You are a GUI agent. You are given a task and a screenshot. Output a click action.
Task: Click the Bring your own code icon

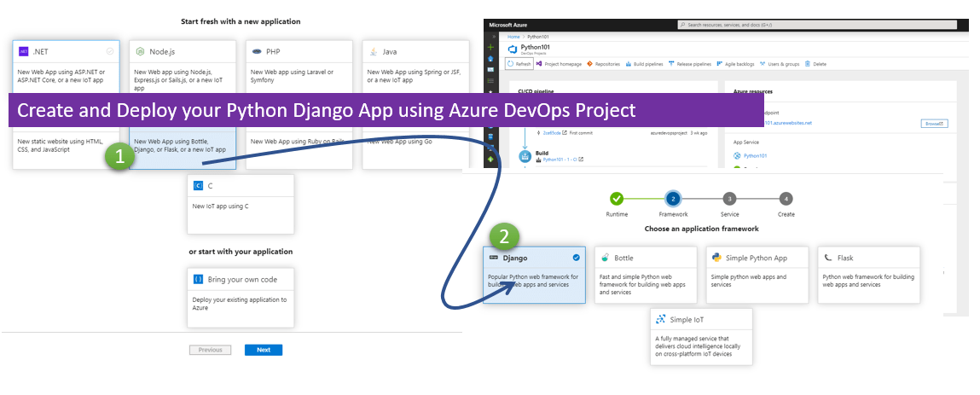[x=198, y=279]
